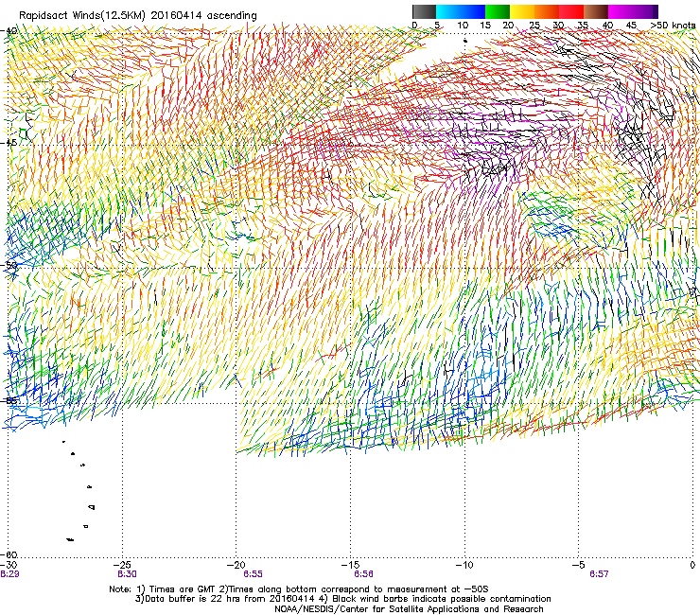The height and width of the screenshot is (615, 700).
Task: Click the magenta 40-45 knots color band
Action: 621,11
